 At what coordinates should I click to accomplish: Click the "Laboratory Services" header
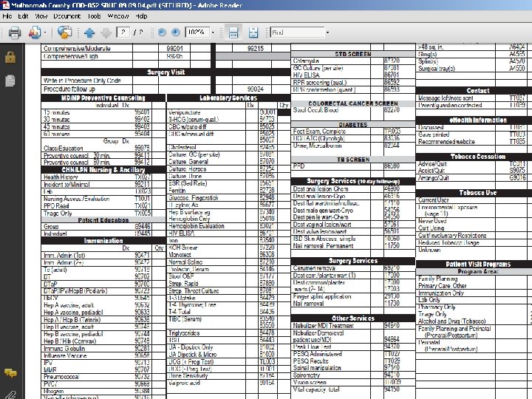228,98
